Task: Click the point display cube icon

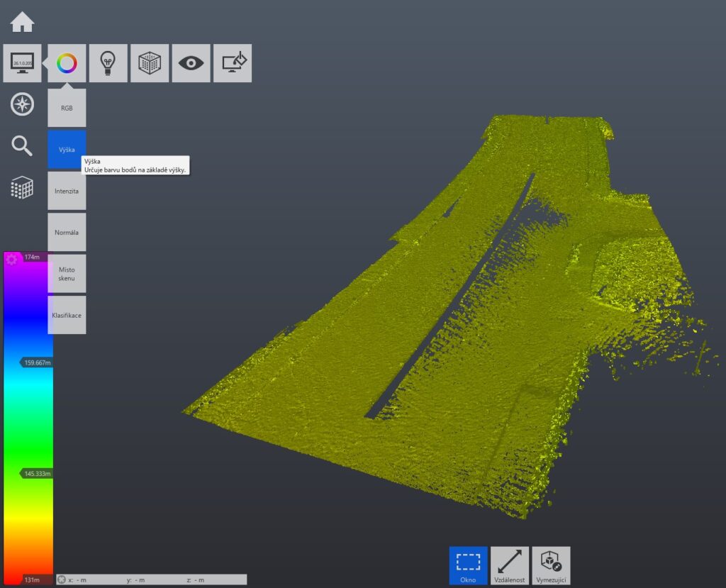Action: [x=150, y=63]
